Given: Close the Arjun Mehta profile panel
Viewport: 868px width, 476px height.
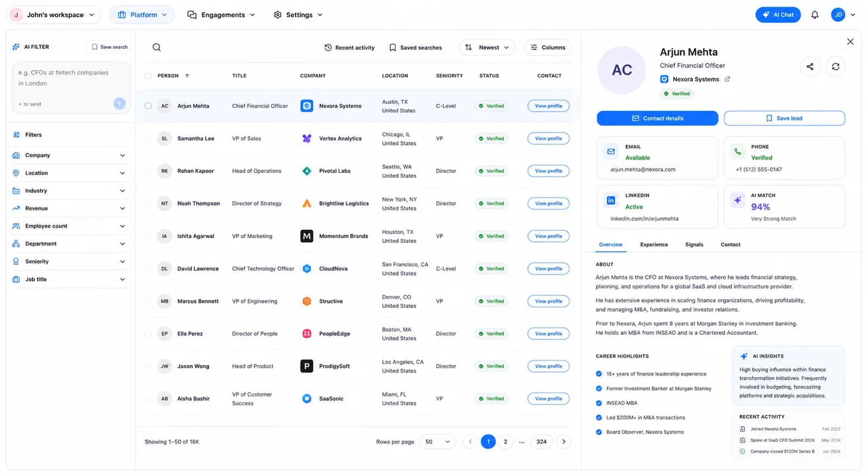Looking at the screenshot, I should click(x=850, y=41).
